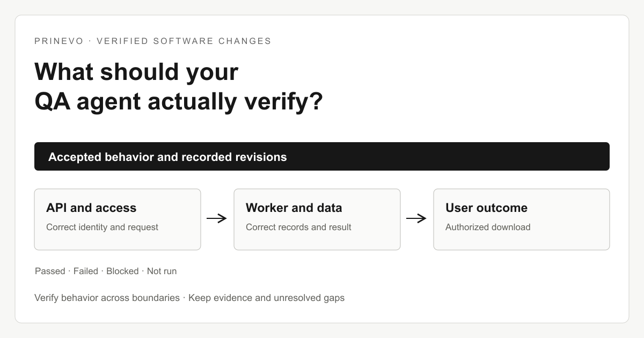The height and width of the screenshot is (338, 644).
Task: Click the headline line 'QA agent actually verify?'
Action: 179,101
